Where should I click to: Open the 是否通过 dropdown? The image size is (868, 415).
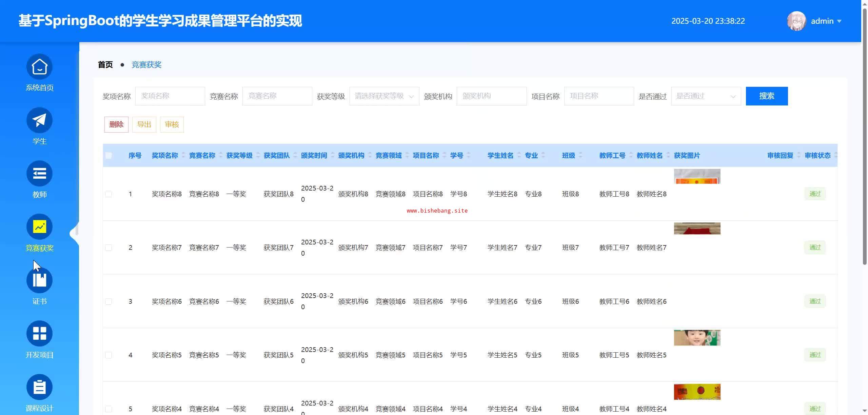pos(706,96)
